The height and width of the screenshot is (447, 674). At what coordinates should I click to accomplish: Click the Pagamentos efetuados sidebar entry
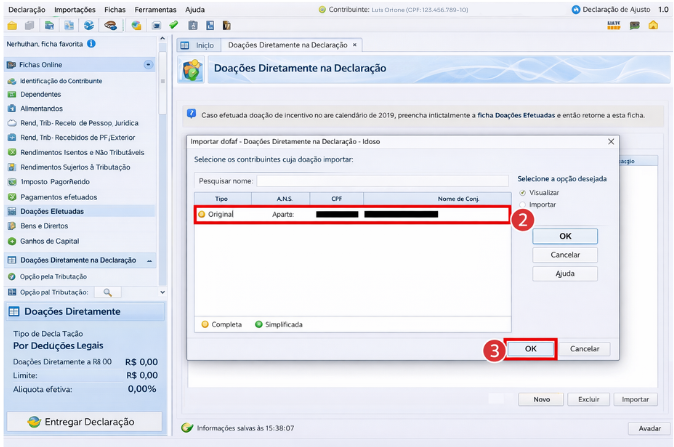pos(58,197)
